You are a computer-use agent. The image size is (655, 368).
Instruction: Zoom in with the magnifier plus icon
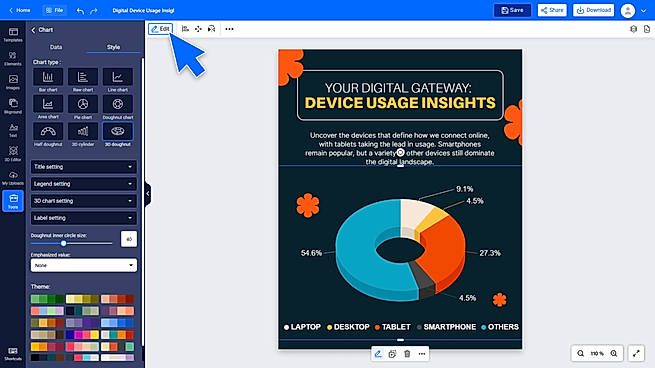[614, 353]
